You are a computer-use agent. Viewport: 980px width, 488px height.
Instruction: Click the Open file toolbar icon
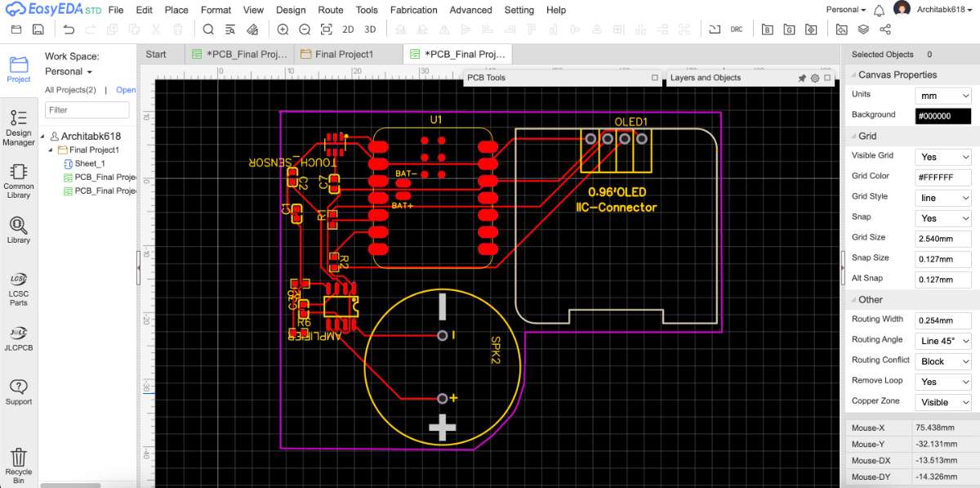pos(16,29)
